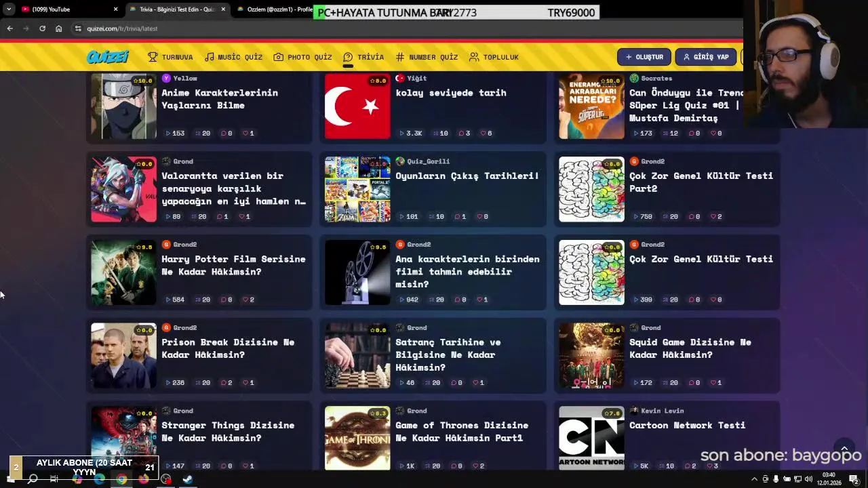Screen dimensions: 868x488
Task: Open the browser home page icon
Action: (x=58, y=28)
